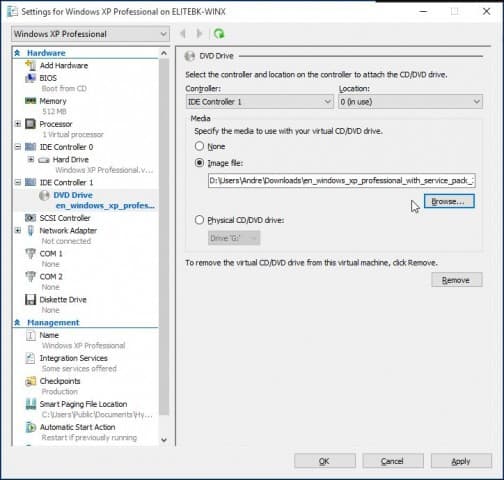Select the '1 Virtual processor' text
Viewport: 504px width, 480px height.
pyautogui.click(x=72, y=134)
